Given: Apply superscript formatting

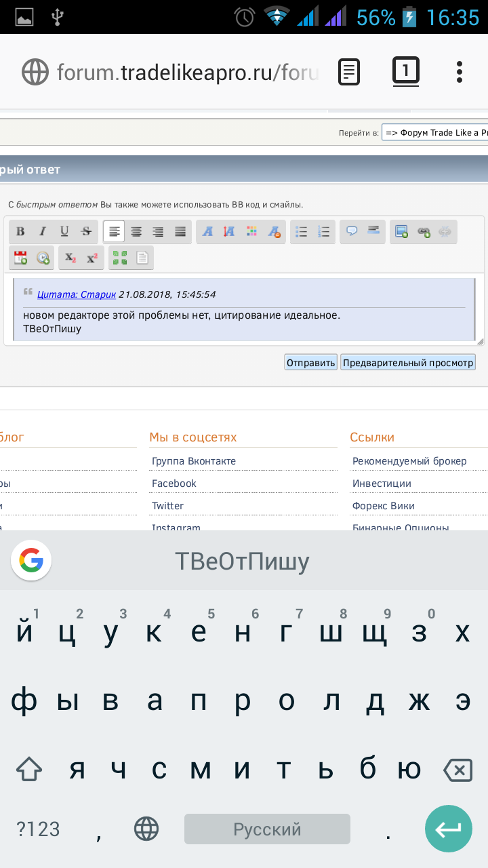Looking at the screenshot, I should [x=92, y=258].
